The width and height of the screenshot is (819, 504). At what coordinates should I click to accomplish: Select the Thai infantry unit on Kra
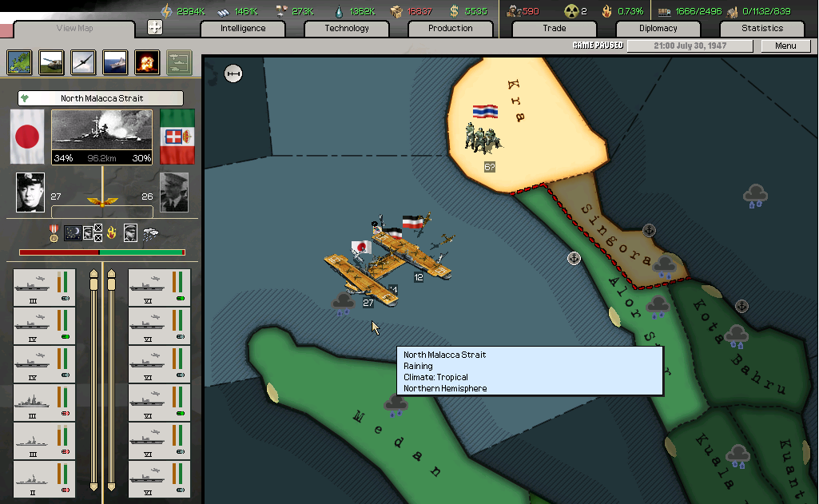(x=484, y=136)
